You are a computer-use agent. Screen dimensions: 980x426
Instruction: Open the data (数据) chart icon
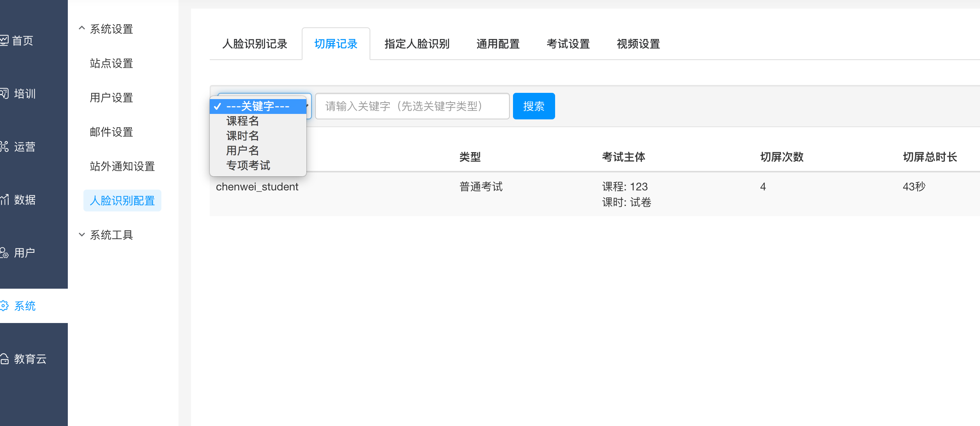pyautogui.click(x=4, y=199)
